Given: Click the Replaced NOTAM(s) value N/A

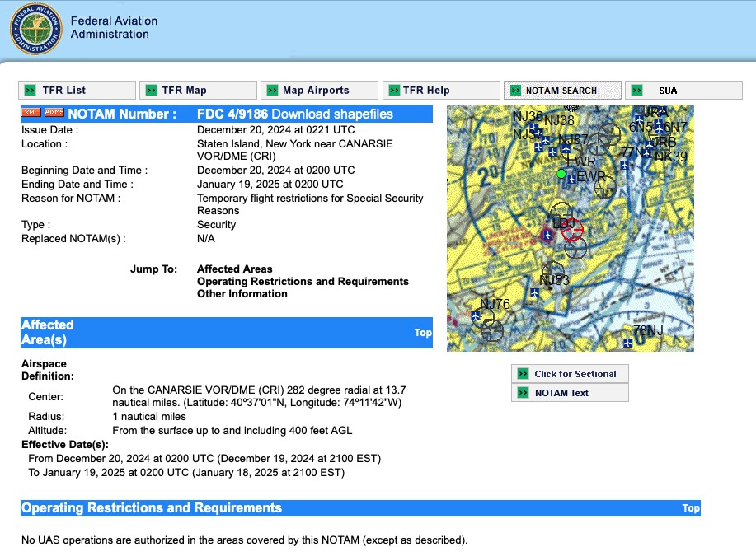Looking at the screenshot, I should coord(206,239).
